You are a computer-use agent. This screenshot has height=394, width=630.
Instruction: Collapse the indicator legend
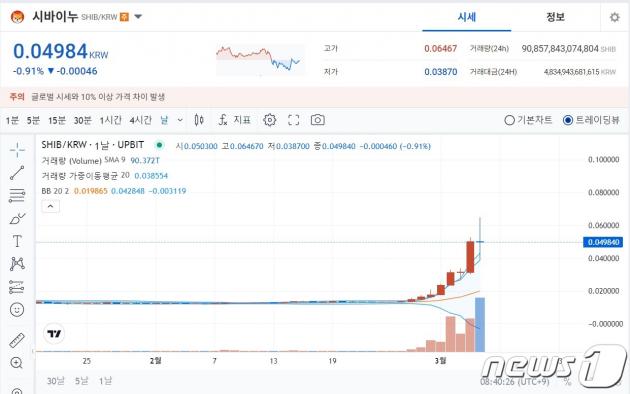51,206
